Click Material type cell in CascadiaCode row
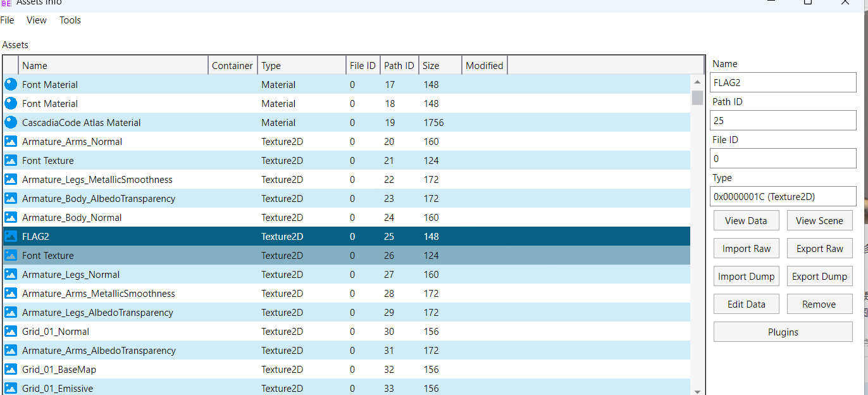 click(x=278, y=122)
